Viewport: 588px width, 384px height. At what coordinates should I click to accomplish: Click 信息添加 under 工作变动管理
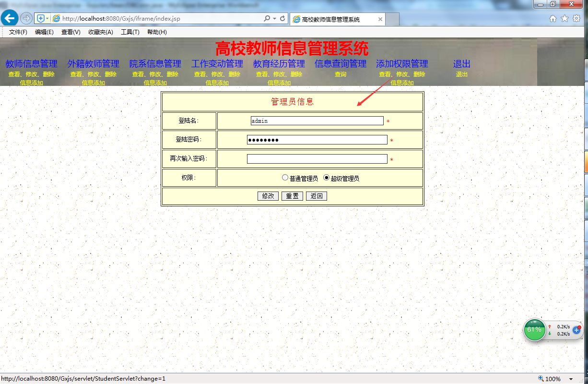(217, 83)
